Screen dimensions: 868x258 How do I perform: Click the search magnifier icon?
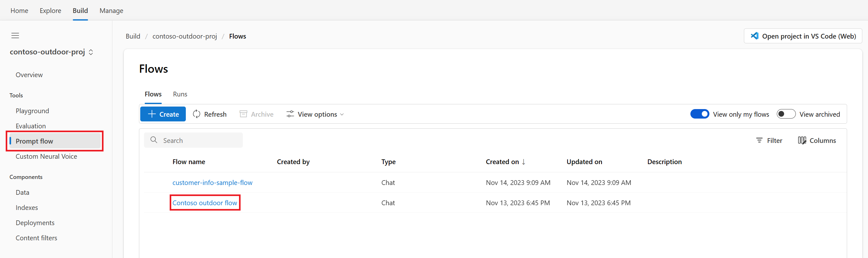tap(154, 140)
